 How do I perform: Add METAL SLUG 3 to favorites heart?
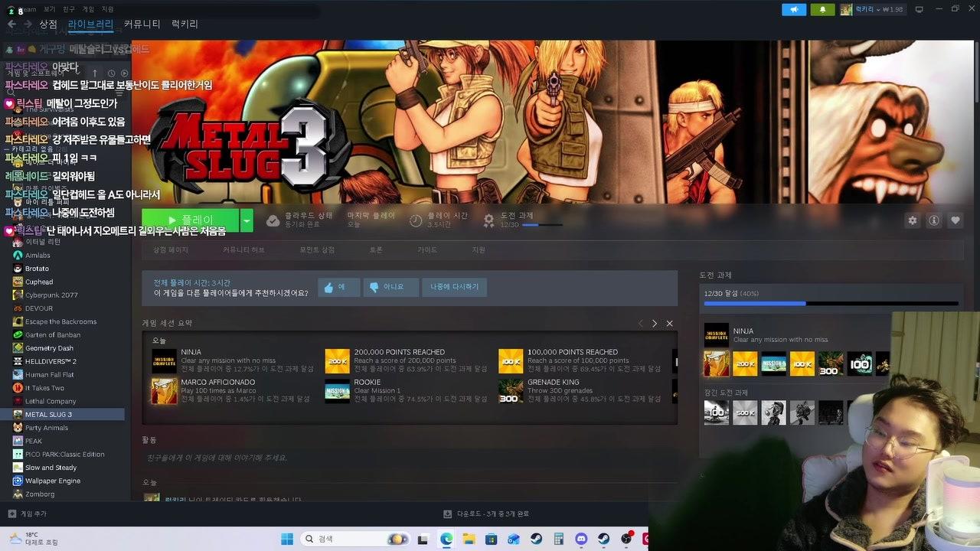pos(955,220)
